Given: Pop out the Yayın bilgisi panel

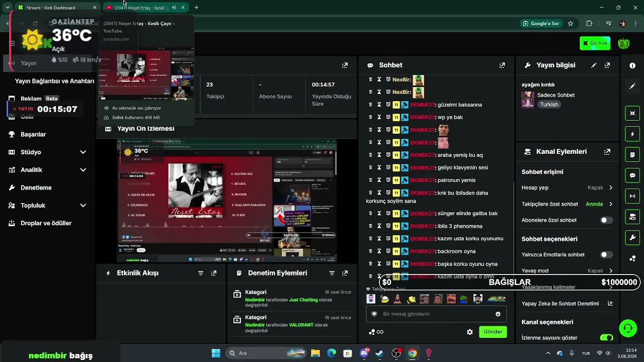Looking at the screenshot, I should click(x=607, y=65).
